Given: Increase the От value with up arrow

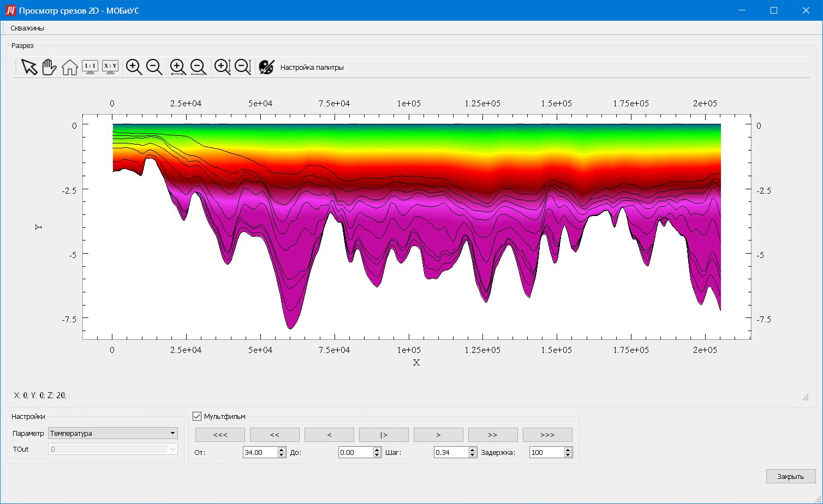Looking at the screenshot, I should (x=282, y=449).
